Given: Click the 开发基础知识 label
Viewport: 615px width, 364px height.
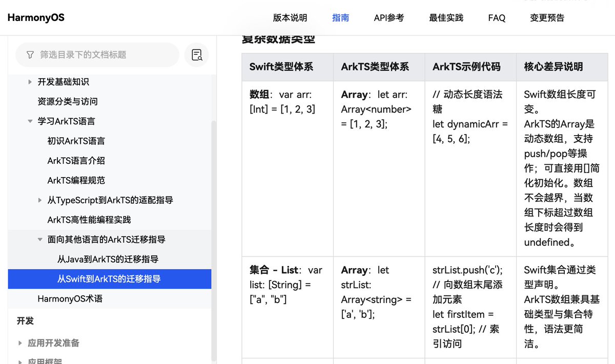Looking at the screenshot, I should pyautogui.click(x=64, y=82).
